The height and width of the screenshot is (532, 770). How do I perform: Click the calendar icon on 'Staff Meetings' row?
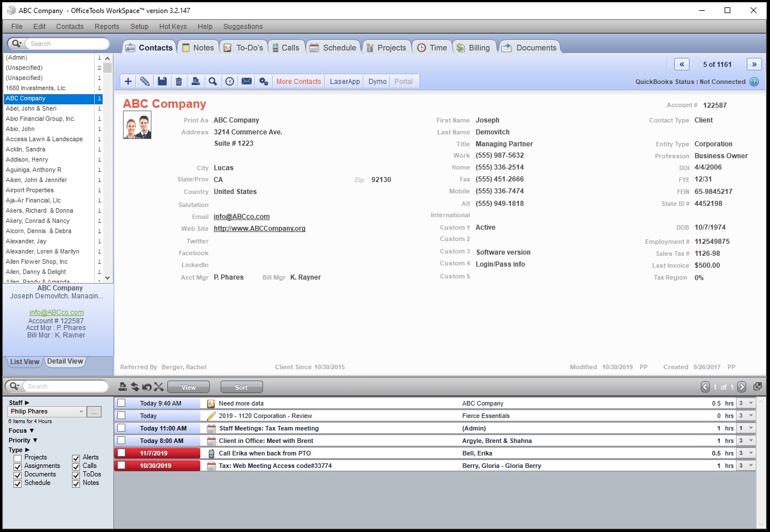211,428
